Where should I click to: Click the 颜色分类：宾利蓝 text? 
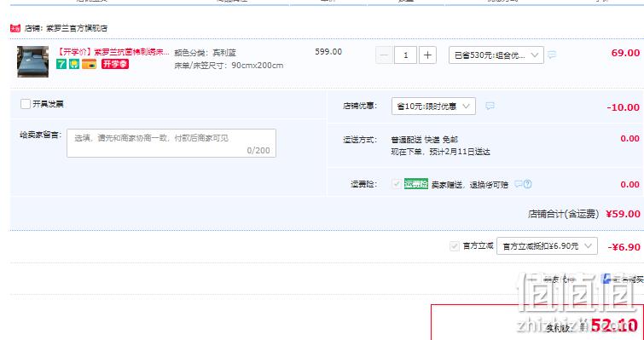[x=205, y=53]
